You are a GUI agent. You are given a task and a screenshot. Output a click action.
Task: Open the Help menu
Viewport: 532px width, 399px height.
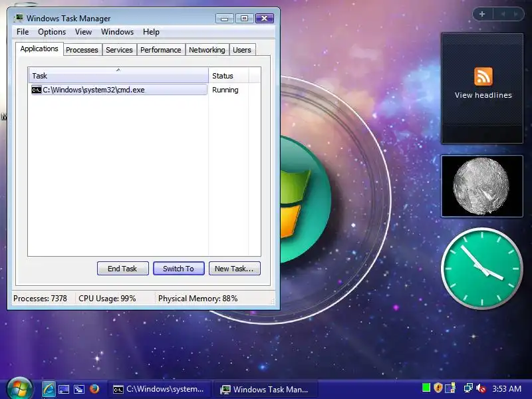tap(151, 32)
